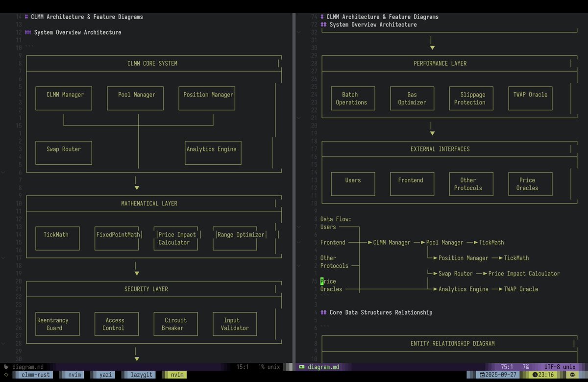
Task: Toggle fold chevron beside Data Flow Protocols line
Action: coord(298,266)
